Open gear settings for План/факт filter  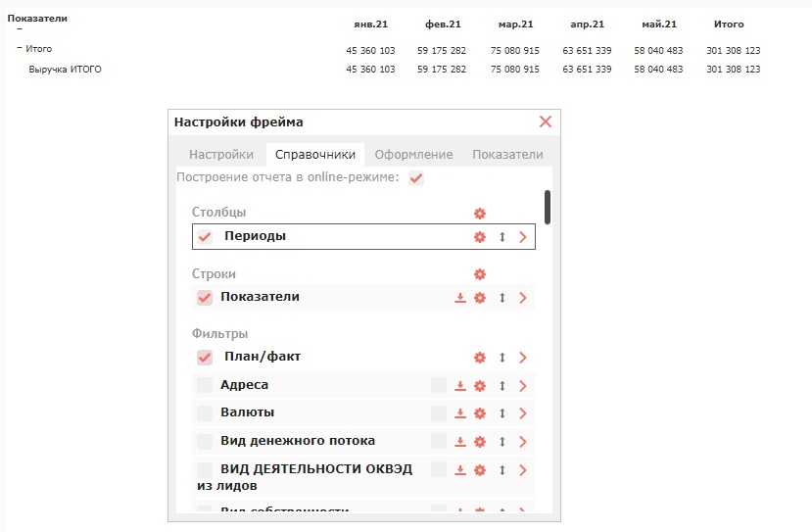tap(480, 358)
